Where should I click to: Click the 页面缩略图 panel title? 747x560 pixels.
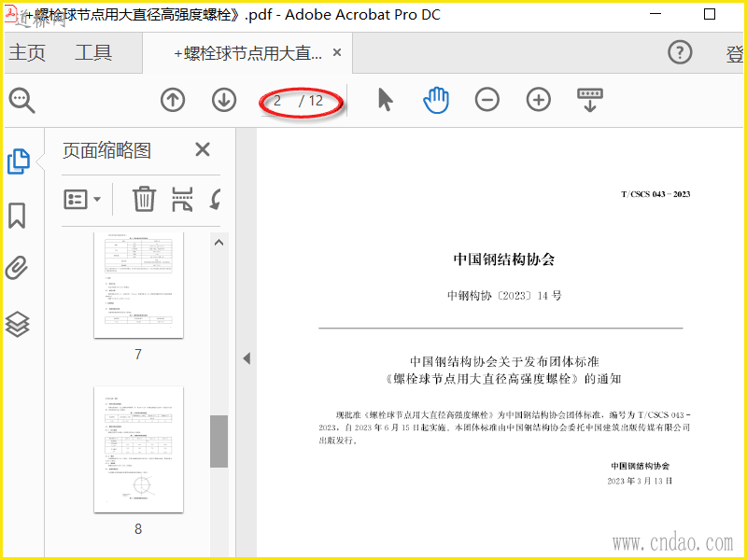(106, 150)
